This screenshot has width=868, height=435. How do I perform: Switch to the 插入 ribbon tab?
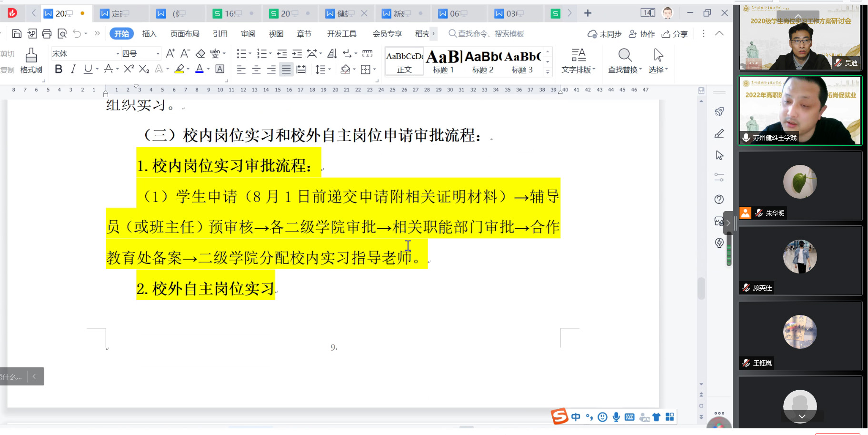(149, 34)
